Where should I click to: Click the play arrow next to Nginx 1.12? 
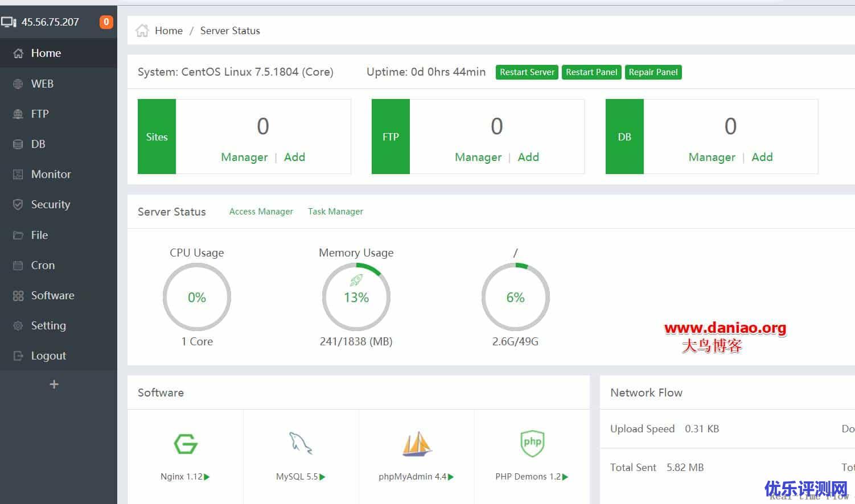point(207,477)
